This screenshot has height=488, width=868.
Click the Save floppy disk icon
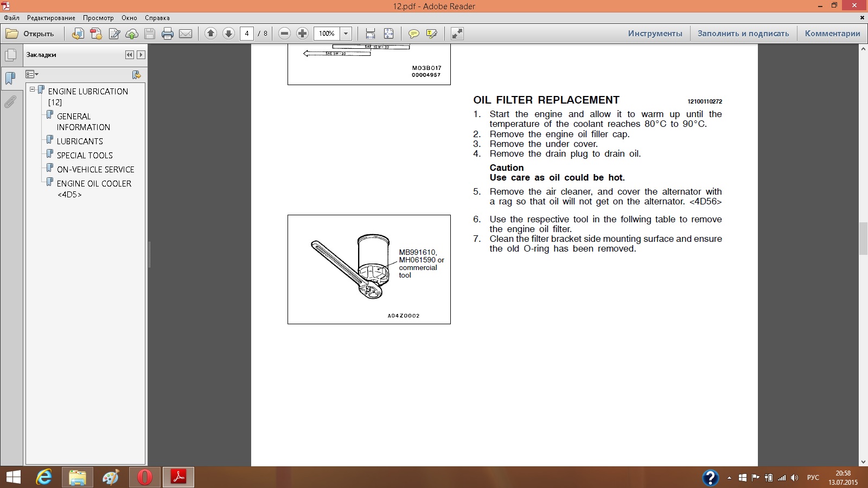pos(150,34)
